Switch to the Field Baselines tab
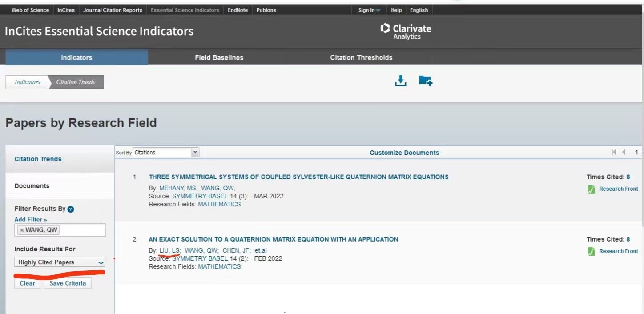The image size is (644, 314). 219,57
